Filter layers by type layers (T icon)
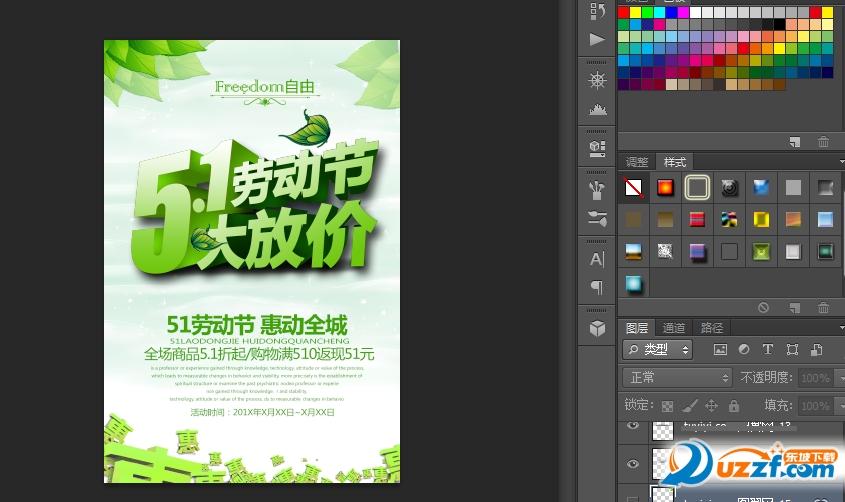This screenshot has width=845, height=502. tap(768, 350)
